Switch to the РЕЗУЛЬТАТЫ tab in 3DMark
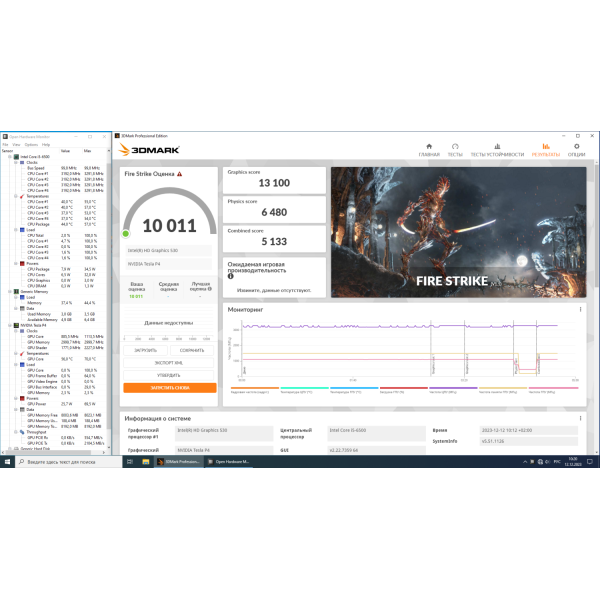 (x=546, y=150)
